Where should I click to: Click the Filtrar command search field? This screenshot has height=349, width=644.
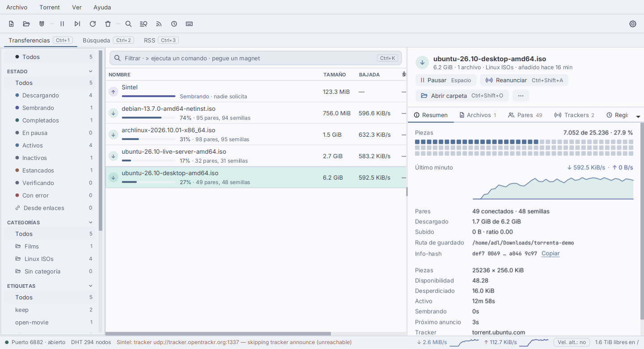[256, 58]
